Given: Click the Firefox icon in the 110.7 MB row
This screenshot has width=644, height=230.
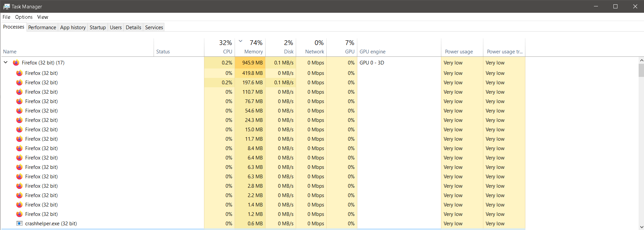Looking at the screenshot, I should (19, 92).
